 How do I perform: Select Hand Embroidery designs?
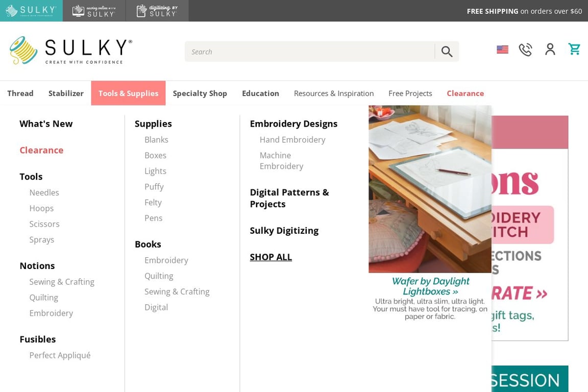[x=292, y=139]
